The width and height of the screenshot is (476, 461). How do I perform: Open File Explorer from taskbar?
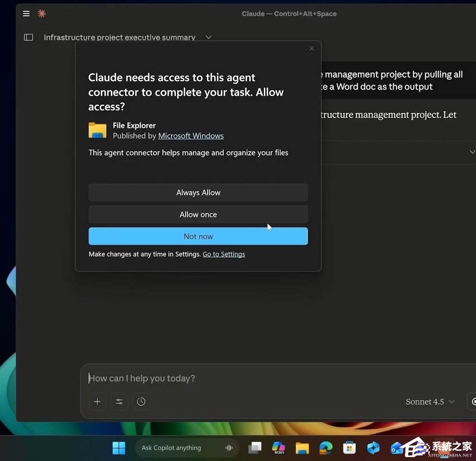tap(302, 448)
